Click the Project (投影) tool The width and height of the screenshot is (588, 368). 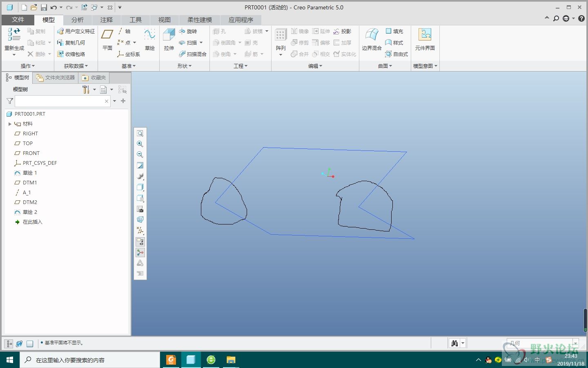342,31
